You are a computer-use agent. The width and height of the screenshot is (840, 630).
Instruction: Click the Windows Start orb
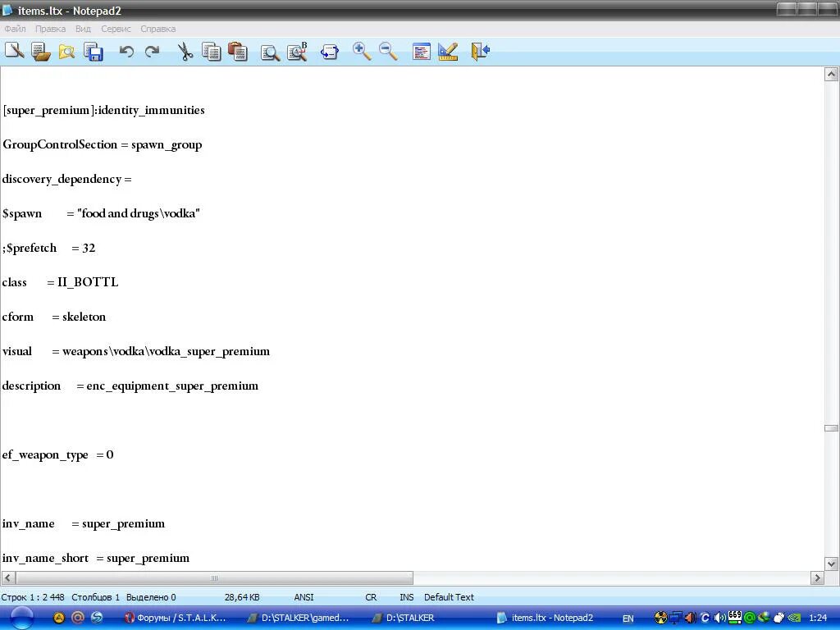pos(21,618)
